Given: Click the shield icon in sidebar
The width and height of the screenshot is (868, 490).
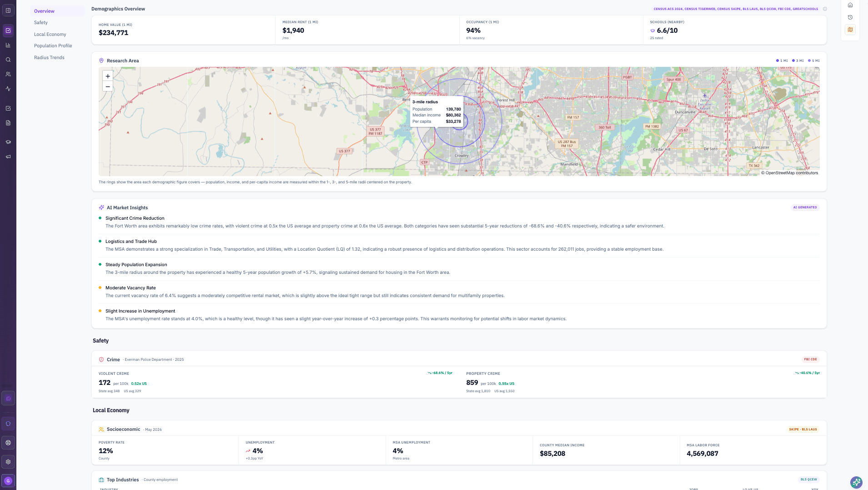Looking at the screenshot, I should 8,424.
